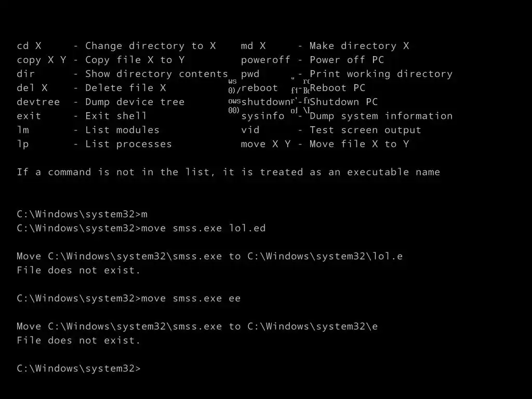532x399 pixels.
Task: Select the 'sysinfo' command entry
Action: (262, 116)
